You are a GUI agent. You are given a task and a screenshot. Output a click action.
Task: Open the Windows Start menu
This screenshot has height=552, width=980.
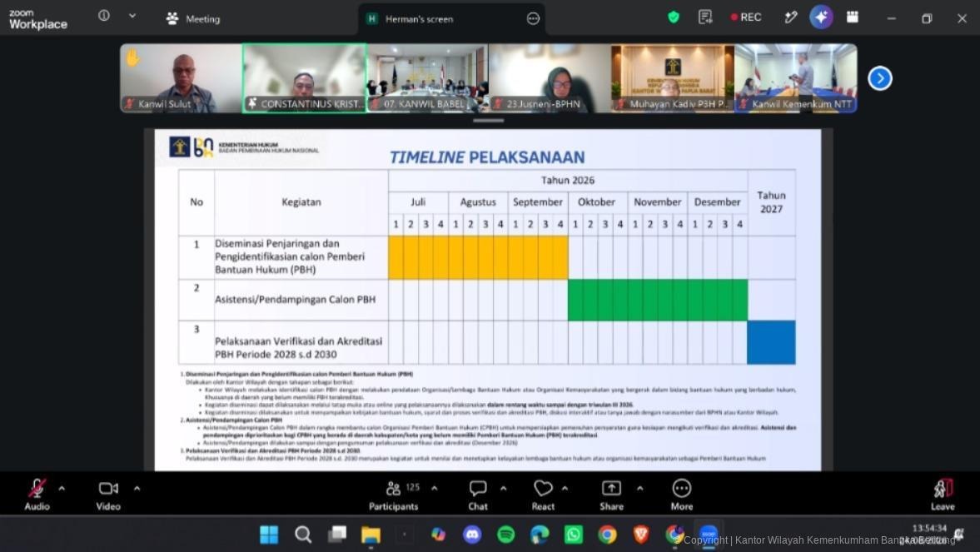tap(270, 535)
